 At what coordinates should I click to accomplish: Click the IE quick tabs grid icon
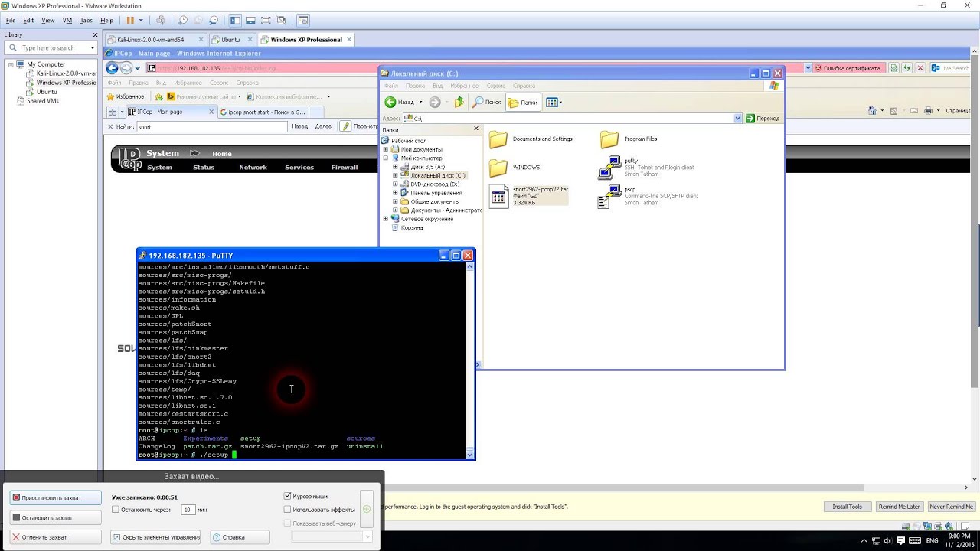(x=113, y=112)
